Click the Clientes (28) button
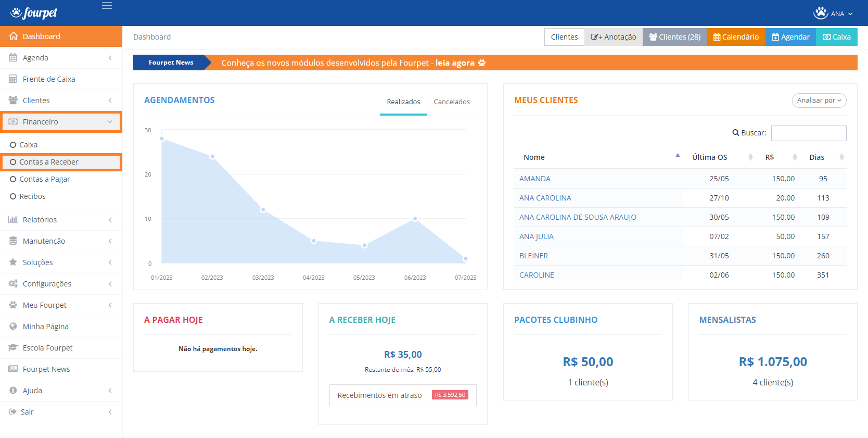This screenshot has height=438, width=868. 674,37
